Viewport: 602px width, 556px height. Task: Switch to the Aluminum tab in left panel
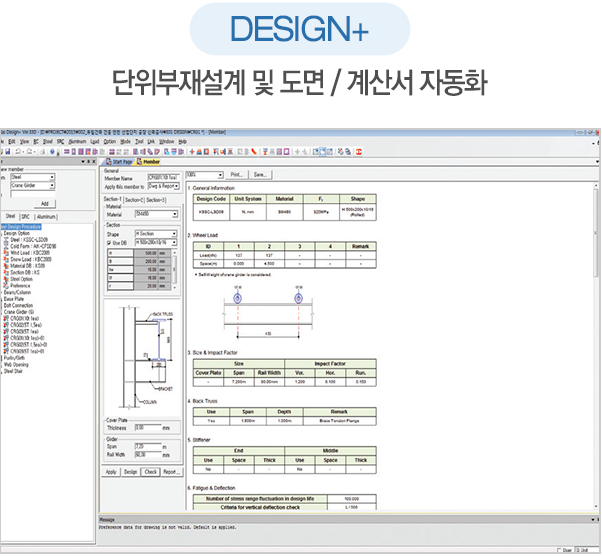(x=46, y=217)
